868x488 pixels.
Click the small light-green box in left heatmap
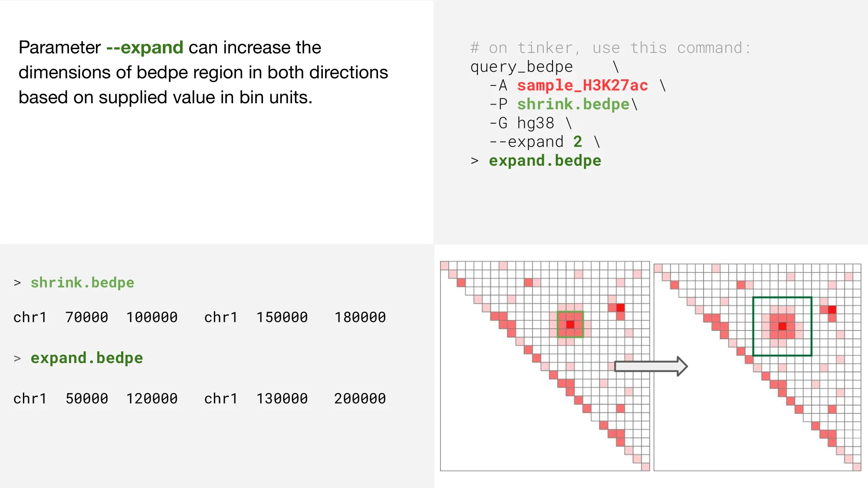[x=570, y=324]
